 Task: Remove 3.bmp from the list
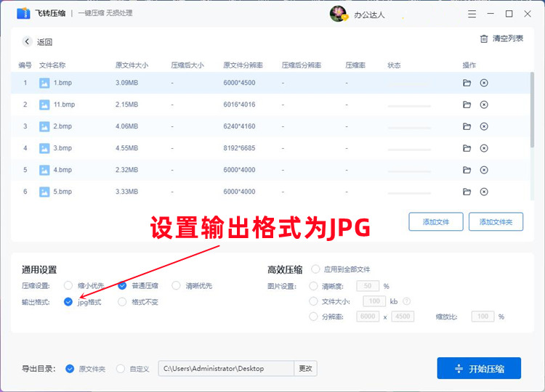coord(484,148)
